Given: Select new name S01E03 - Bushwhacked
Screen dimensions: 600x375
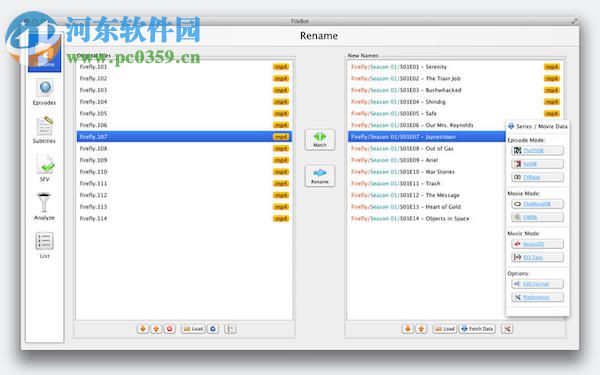Looking at the screenshot, I should pos(455,90).
